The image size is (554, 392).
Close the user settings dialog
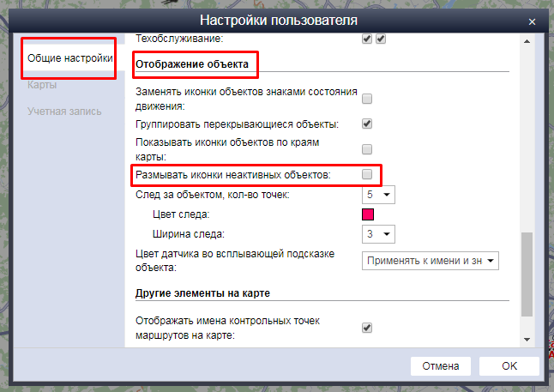click(533, 21)
